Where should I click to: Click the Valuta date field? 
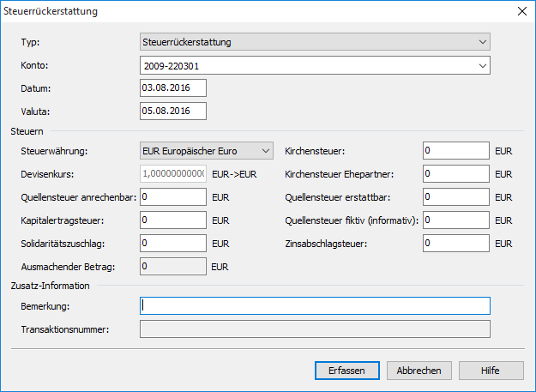click(172, 111)
